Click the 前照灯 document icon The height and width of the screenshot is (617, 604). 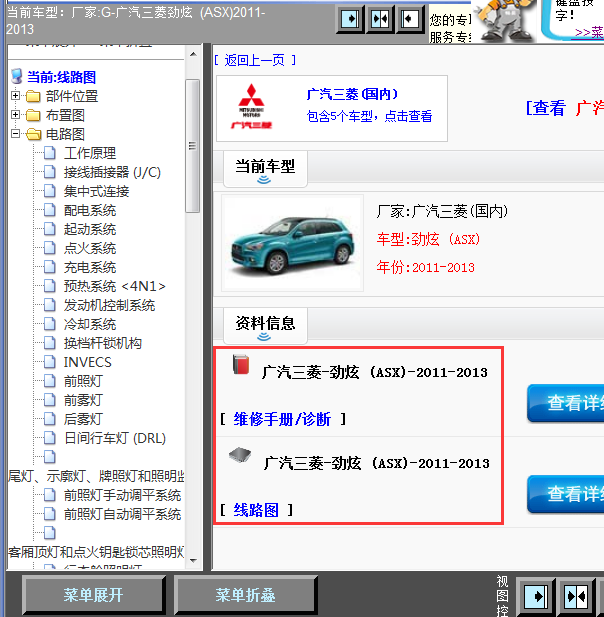point(50,381)
